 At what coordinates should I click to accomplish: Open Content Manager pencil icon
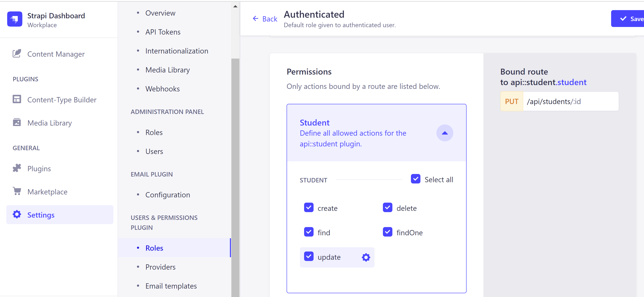[x=17, y=54]
